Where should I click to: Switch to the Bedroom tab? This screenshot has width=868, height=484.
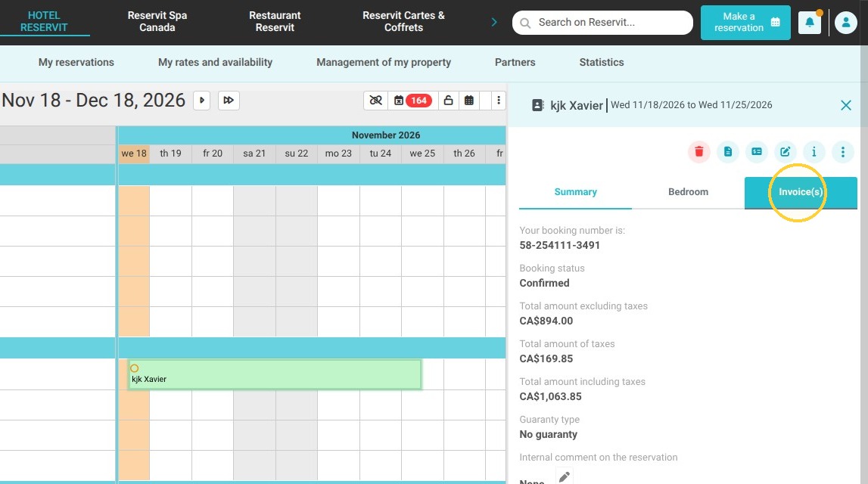pyautogui.click(x=688, y=192)
